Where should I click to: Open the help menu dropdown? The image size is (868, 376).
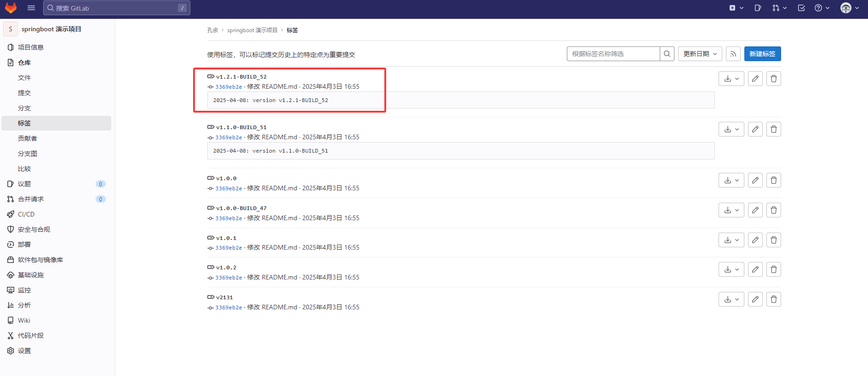pyautogui.click(x=822, y=8)
